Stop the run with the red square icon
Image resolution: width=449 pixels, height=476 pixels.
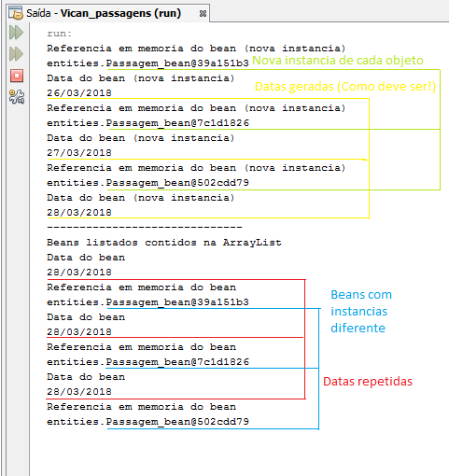click(x=17, y=76)
